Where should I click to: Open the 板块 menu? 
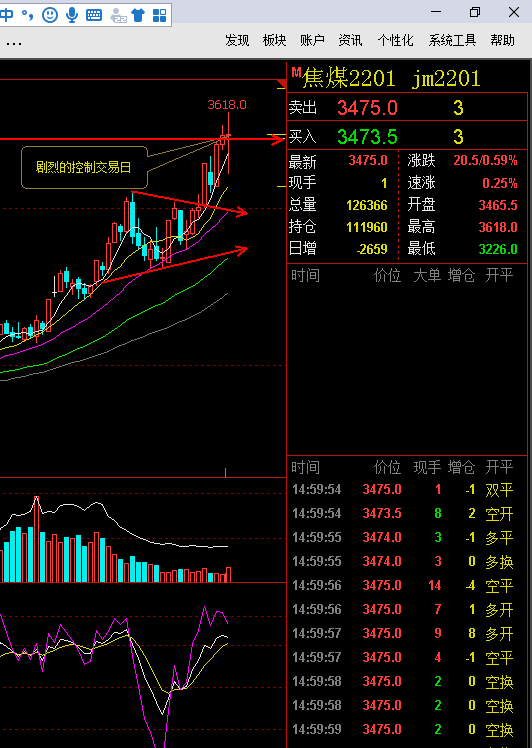point(274,41)
